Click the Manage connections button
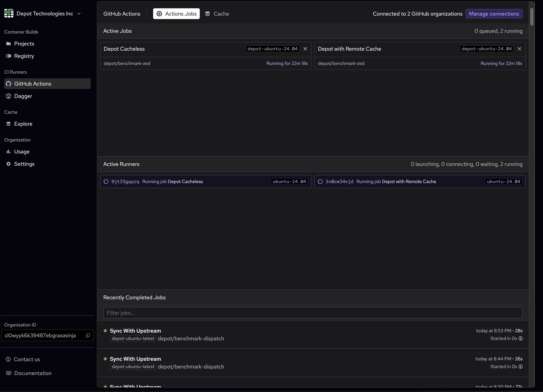 (x=494, y=14)
